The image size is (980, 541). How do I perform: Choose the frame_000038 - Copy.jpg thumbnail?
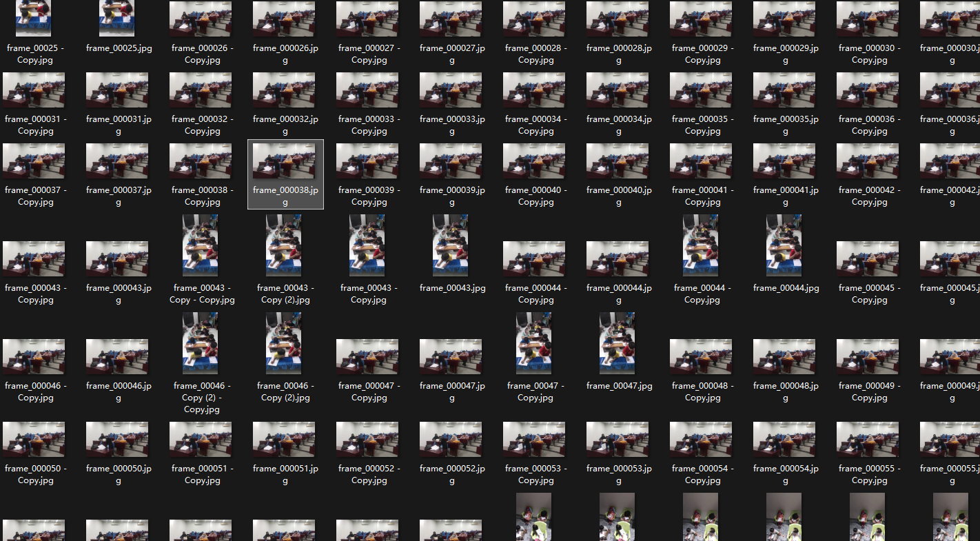point(201,161)
